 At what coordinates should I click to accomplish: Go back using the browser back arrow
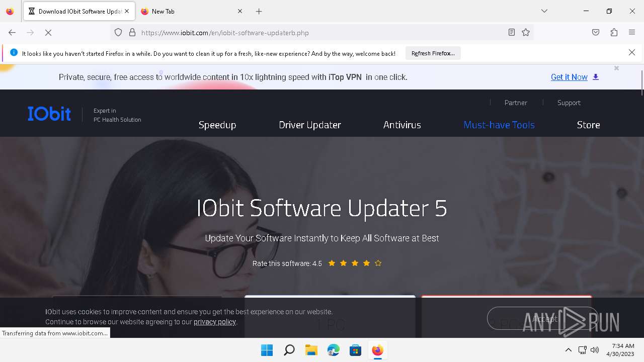(x=12, y=32)
